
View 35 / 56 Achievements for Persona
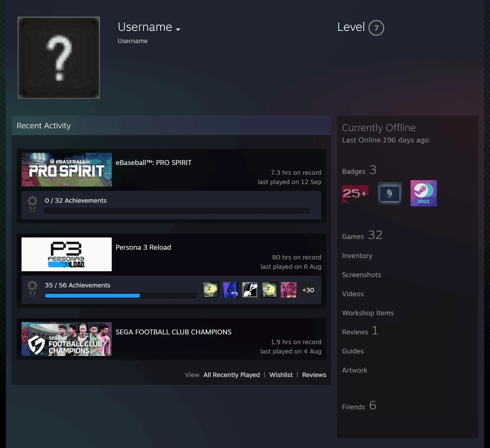[x=78, y=285]
